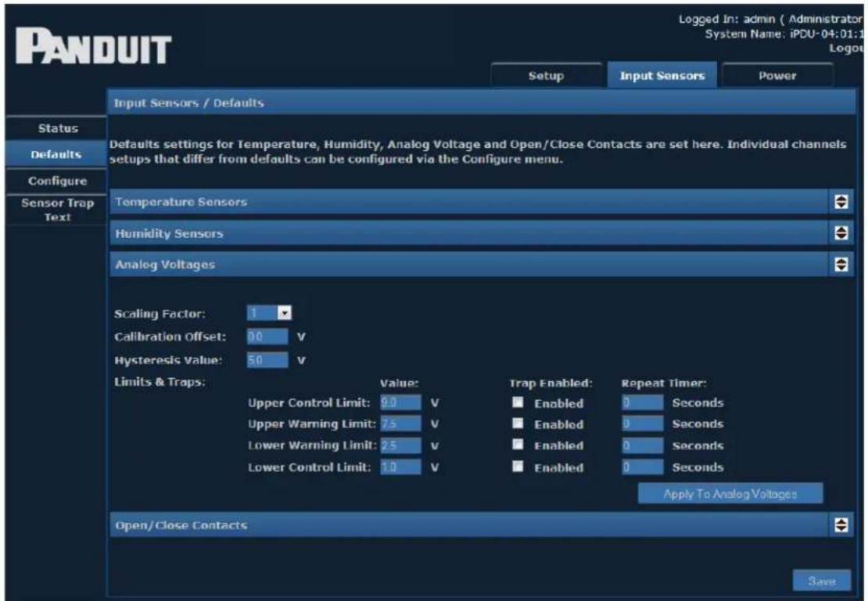Image resolution: width=868 pixels, height=601 pixels.
Task: Enable trap for Lower Warning Limit
Action: pos(518,444)
